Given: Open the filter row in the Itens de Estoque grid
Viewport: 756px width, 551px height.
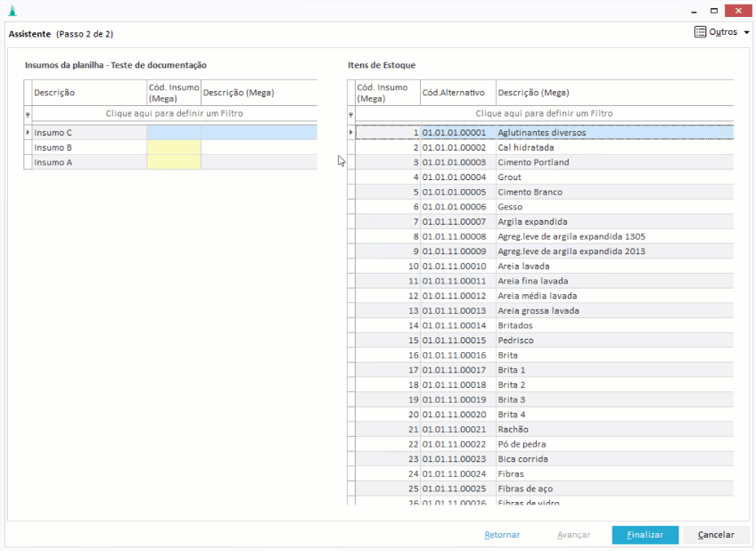Looking at the screenshot, I should pyautogui.click(x=544, y=114).
